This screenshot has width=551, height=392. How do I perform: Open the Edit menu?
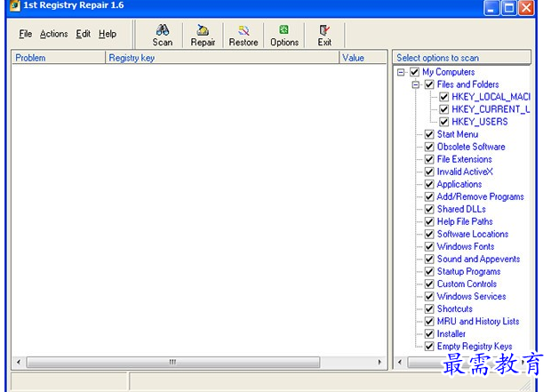click(x=84, y=34)
